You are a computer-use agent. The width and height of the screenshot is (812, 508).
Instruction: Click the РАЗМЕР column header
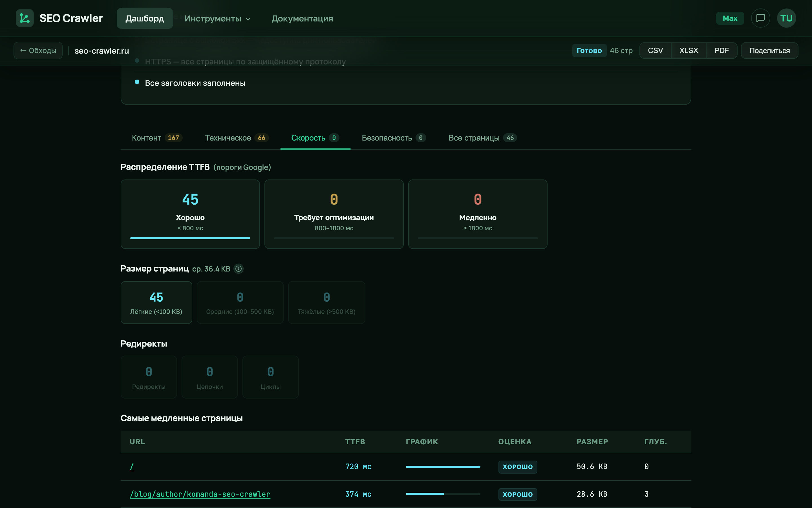[592, 441]
